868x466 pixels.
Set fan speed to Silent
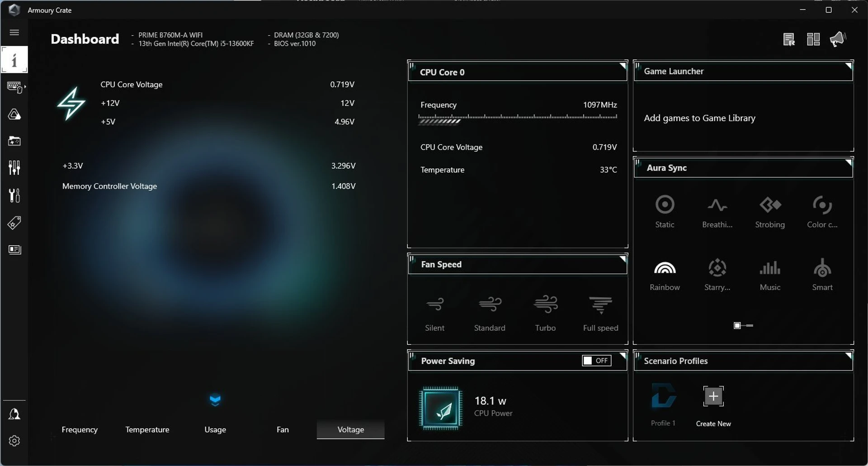point(435,314)
